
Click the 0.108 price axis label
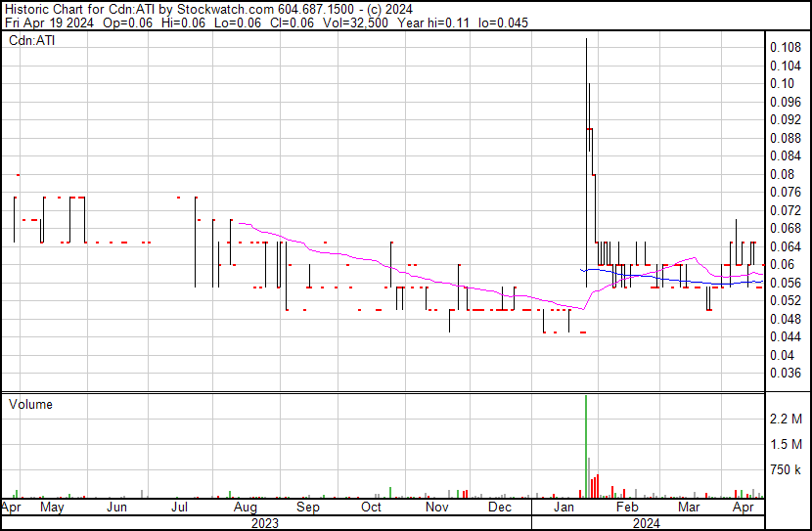click(785, 48)
